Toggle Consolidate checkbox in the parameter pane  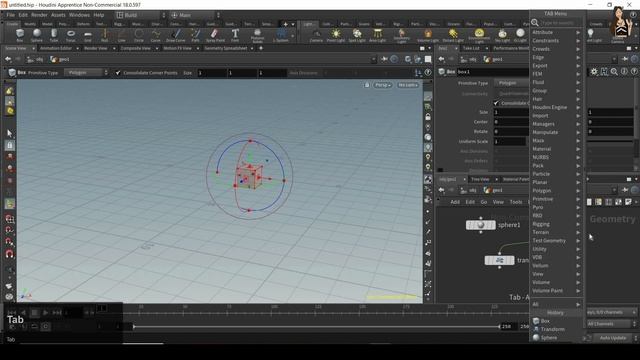tap(496, 103)
